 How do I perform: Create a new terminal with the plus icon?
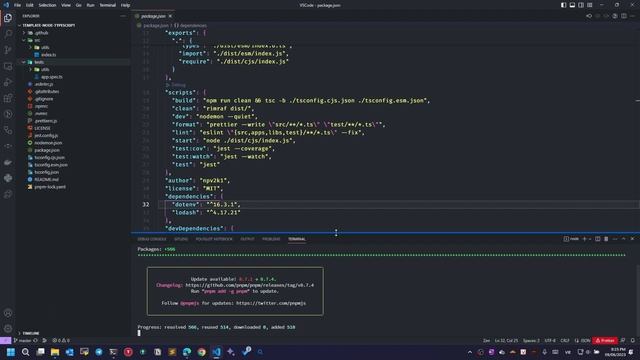[584, 239]
